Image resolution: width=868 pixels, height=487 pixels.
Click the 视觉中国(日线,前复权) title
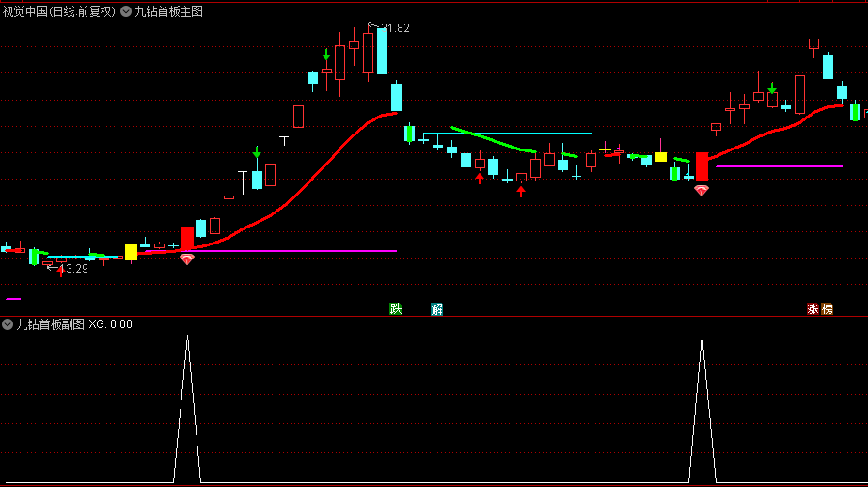[x=59, y=11]
